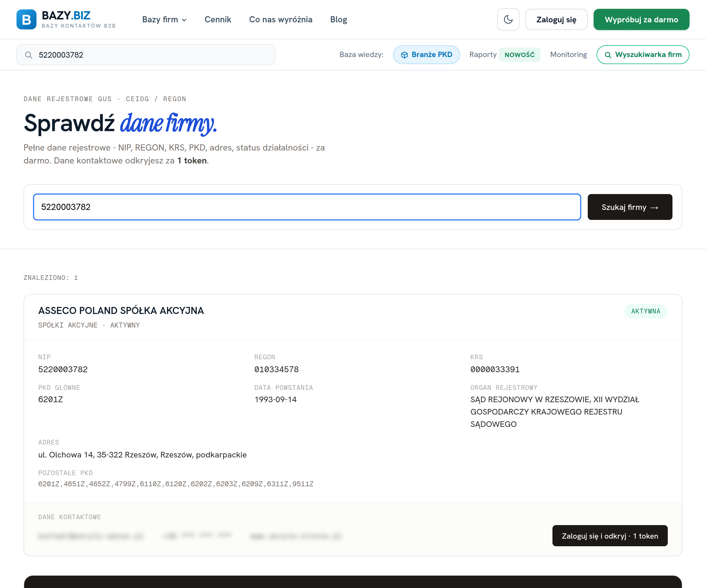Click the founding date 1993-09-14

(275, 399)
